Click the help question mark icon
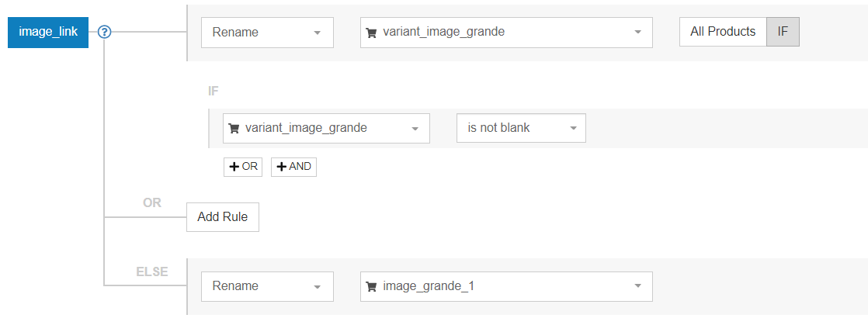The image size is (868, 332). (106, 32)
